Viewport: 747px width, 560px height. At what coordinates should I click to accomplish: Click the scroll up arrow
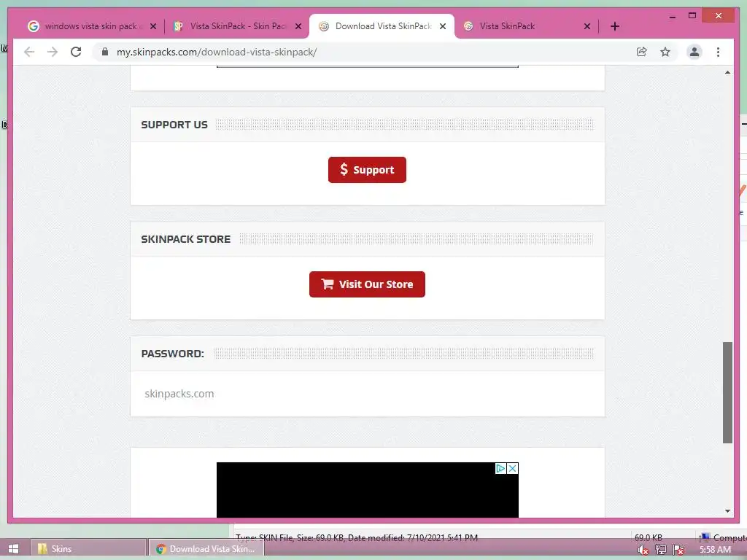pyautogui.click(x=727, y=72)
